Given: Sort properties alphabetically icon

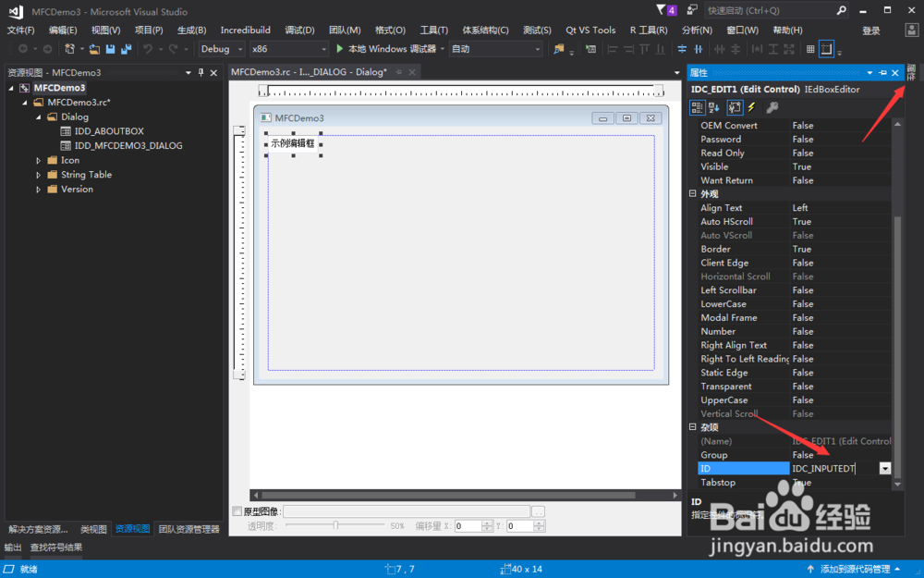Looking at the screenshot, I should point(714,107).
